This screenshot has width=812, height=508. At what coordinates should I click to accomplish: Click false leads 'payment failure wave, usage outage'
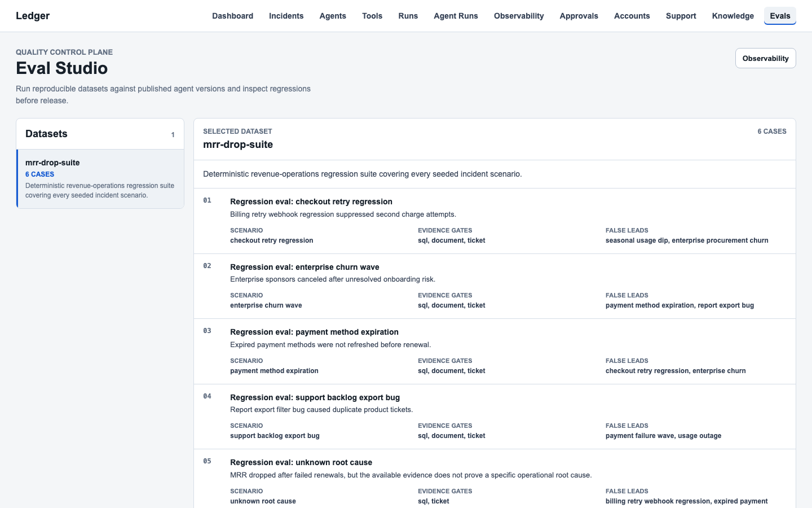(x=663, y=436)
